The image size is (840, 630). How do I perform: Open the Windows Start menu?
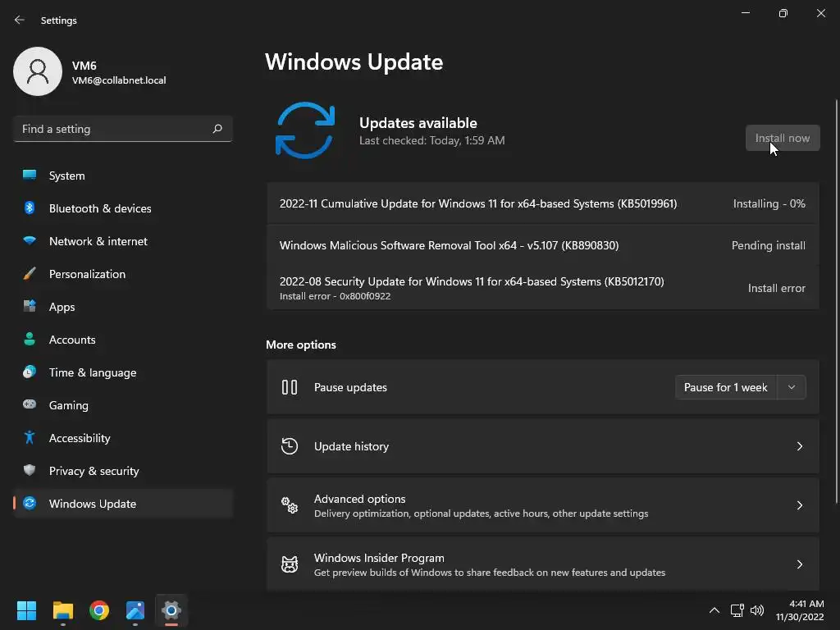pyautogui.click(x=26, y=610)
